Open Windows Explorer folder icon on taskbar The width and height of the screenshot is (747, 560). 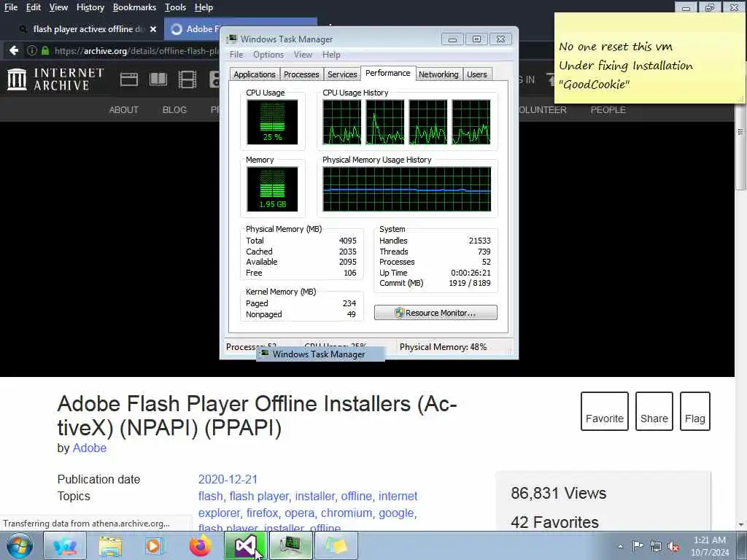pos(111,545)
